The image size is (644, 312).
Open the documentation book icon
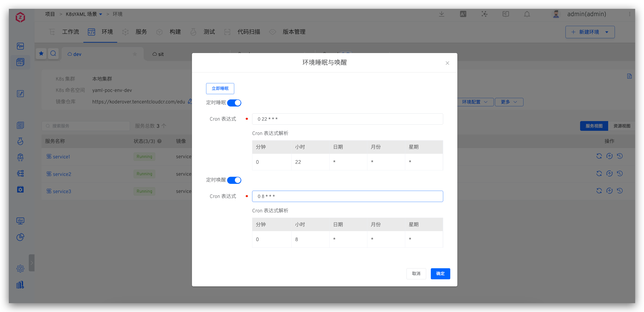pos(506,14)
